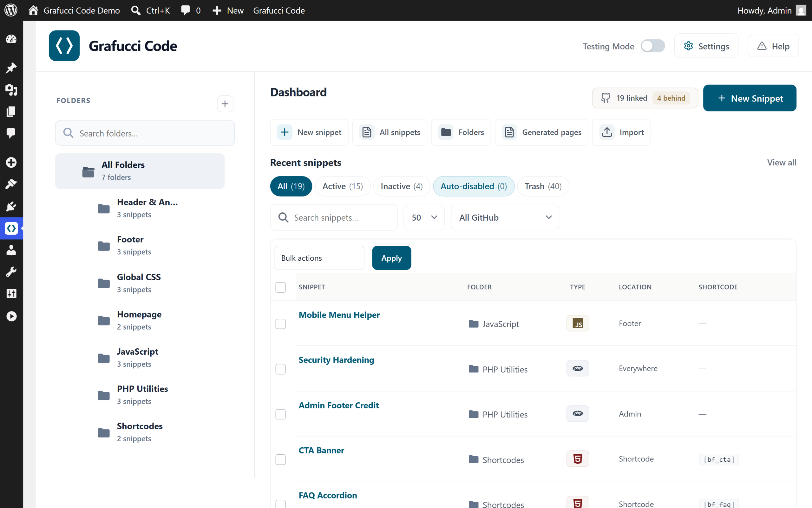Image resolution: width=812 pixels, height=508 pixels.
Task: Open Comments icon in admin sidebar
Action: pos(11,133)
